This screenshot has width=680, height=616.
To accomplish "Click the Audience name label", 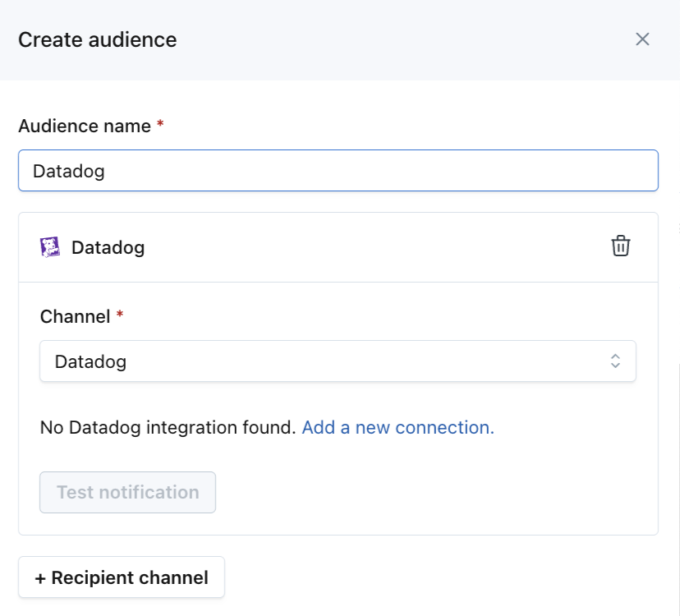I will point(85,126).
